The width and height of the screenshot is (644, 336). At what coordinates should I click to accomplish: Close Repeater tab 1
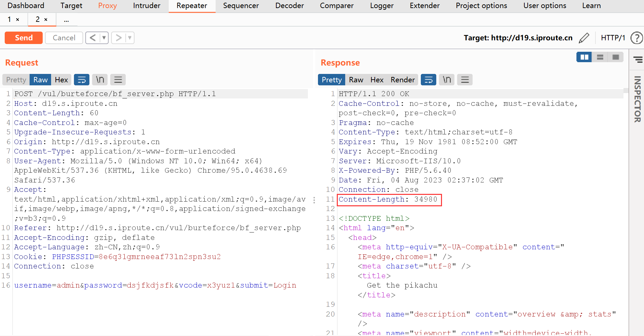click(x=17, y=20)
